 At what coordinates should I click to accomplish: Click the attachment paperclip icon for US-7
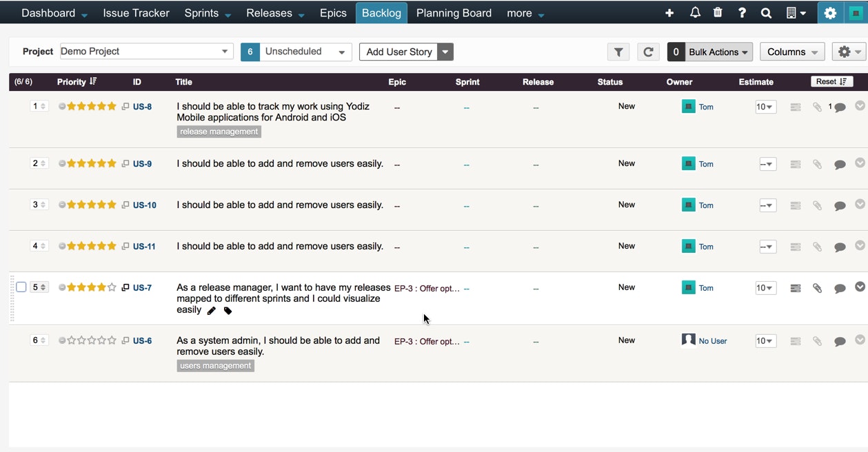pyautogui.click(x=817, y=288)
